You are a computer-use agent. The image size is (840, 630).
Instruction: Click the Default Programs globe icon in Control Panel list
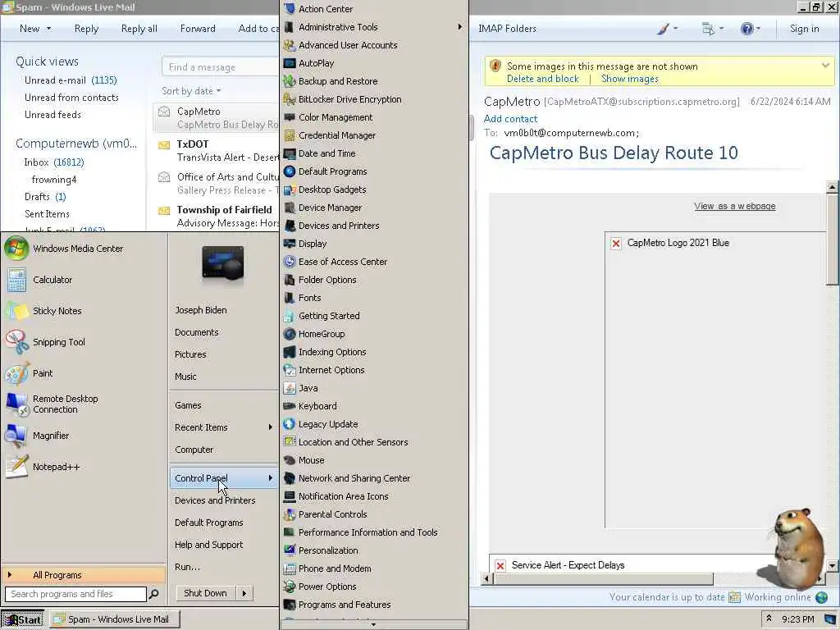(290, 171)
